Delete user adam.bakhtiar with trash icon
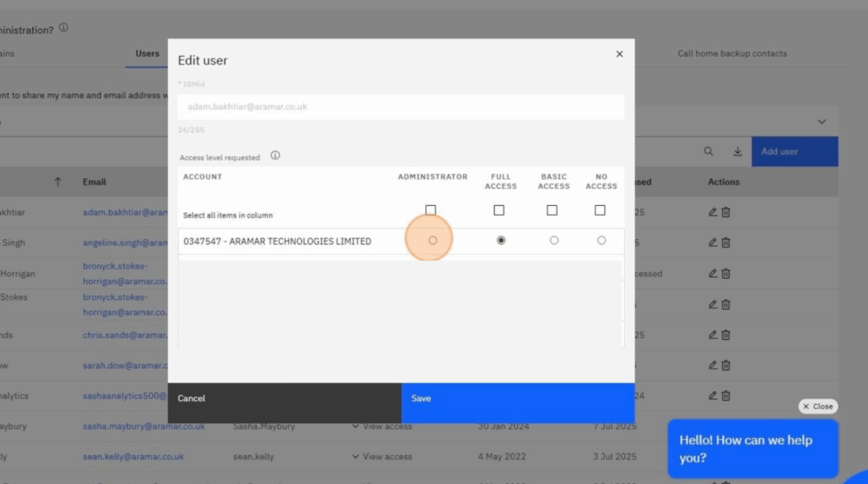 (x=726, y=212)
